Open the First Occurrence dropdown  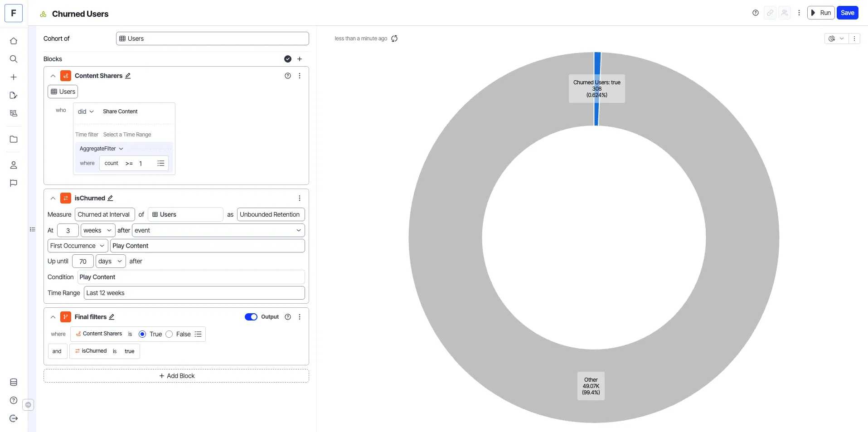pos(78,246)
